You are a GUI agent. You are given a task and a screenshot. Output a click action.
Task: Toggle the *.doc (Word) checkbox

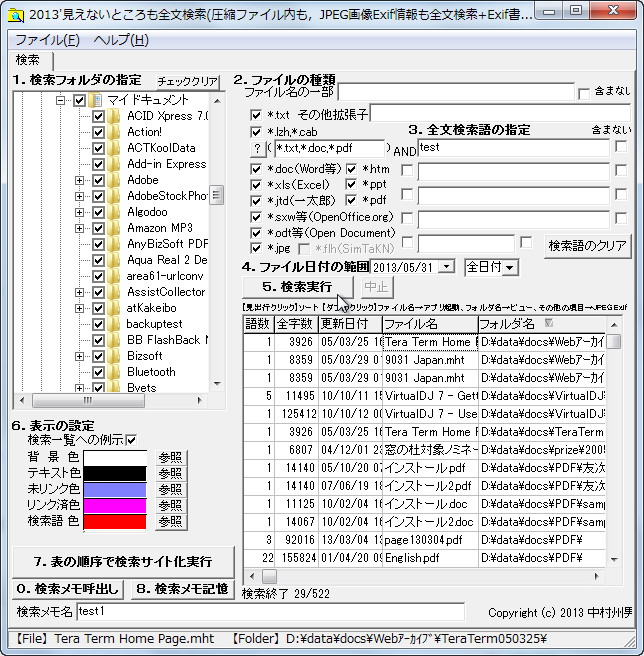point(256,169)
